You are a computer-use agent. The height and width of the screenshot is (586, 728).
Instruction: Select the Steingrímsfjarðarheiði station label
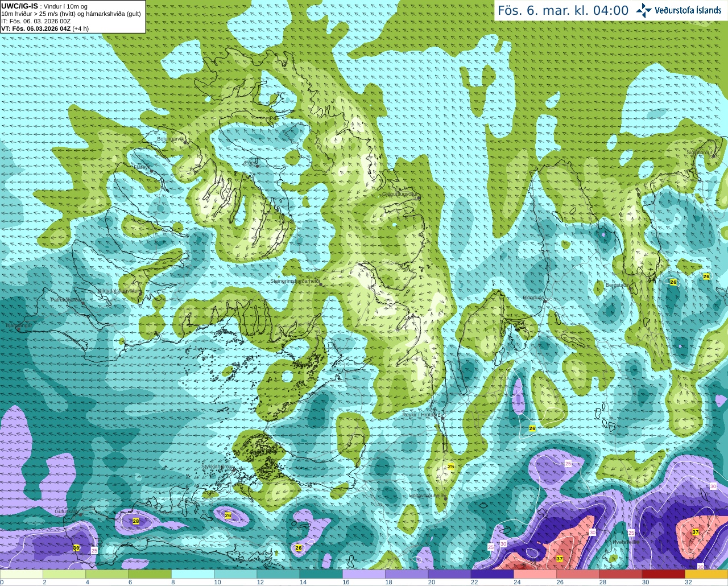tap(295, 281)
